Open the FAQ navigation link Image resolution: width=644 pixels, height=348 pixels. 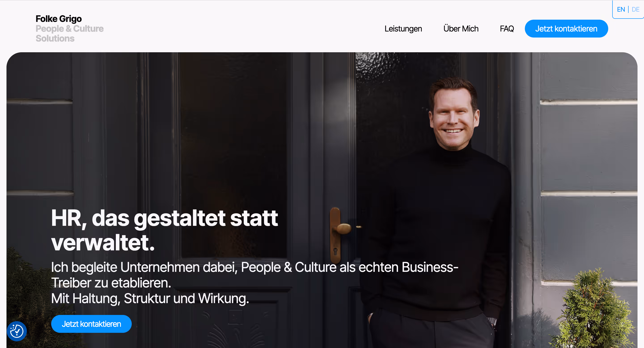coord(507,29)
